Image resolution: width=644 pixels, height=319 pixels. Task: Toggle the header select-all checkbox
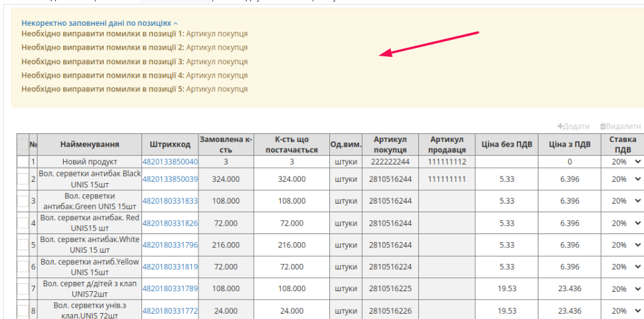coord(23,145)
